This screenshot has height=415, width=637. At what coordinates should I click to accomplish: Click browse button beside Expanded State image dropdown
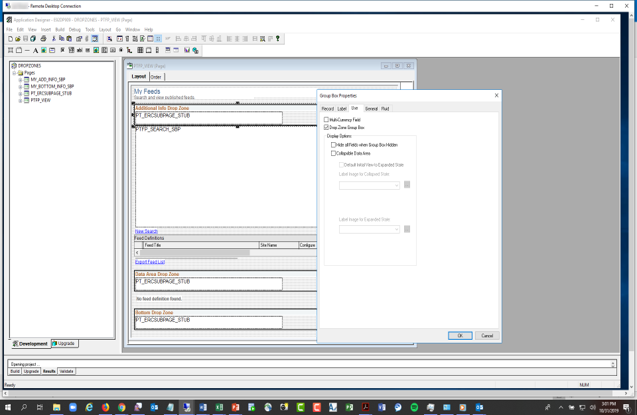(x=407, y=229)
